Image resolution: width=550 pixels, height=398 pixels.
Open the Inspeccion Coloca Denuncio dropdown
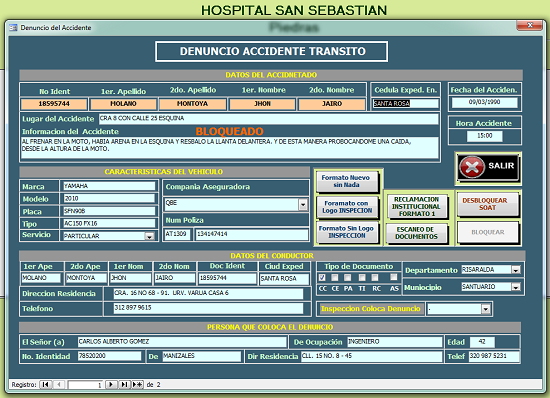click(x=485, y=309)
